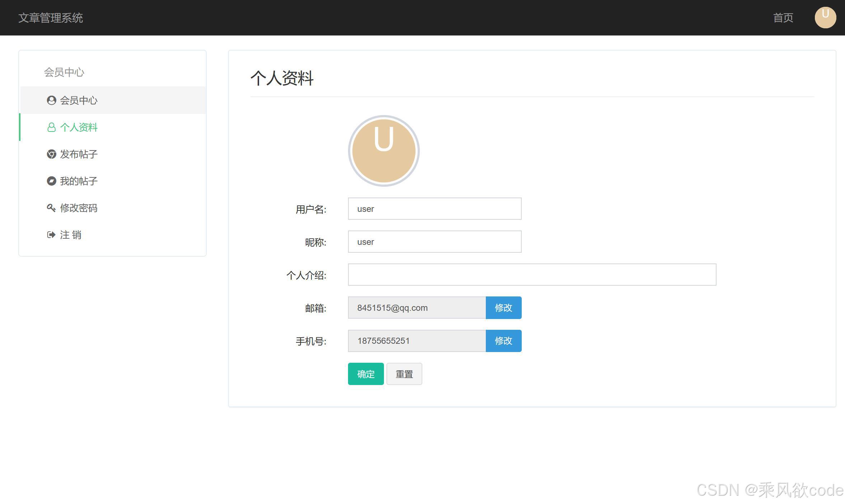Open 首页 in the top navigation

783,18
